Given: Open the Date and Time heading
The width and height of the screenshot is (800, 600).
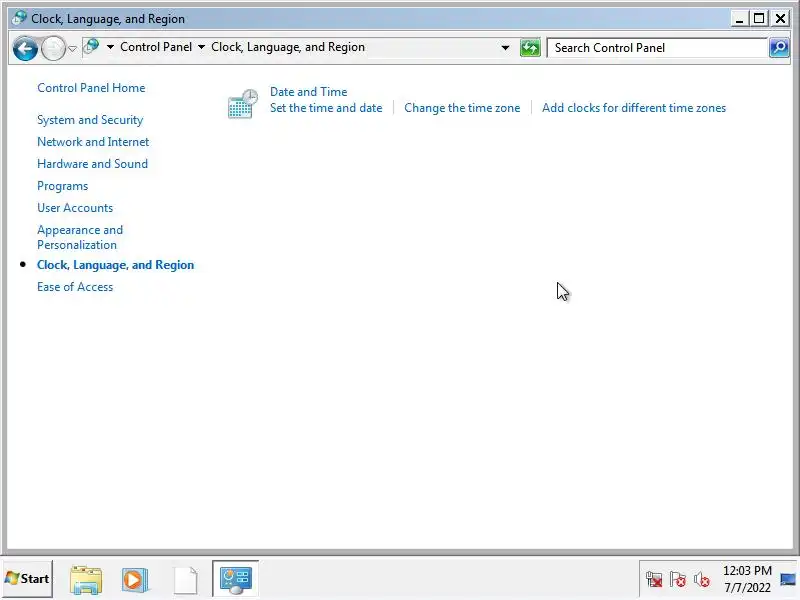Looking at the screenshot, I should click(309, 92).
